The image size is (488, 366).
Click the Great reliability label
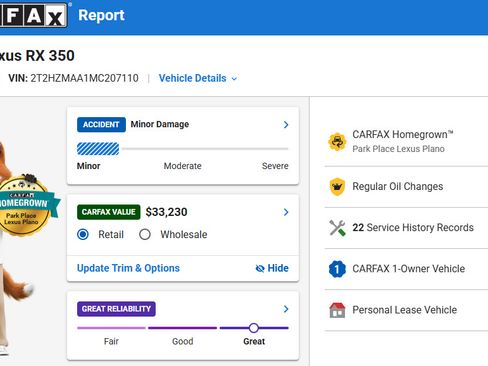(x=254, y=341)
